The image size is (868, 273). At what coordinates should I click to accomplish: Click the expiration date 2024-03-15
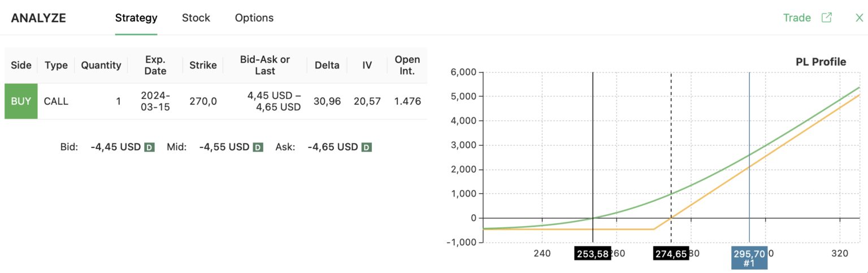tap(155, 101)
